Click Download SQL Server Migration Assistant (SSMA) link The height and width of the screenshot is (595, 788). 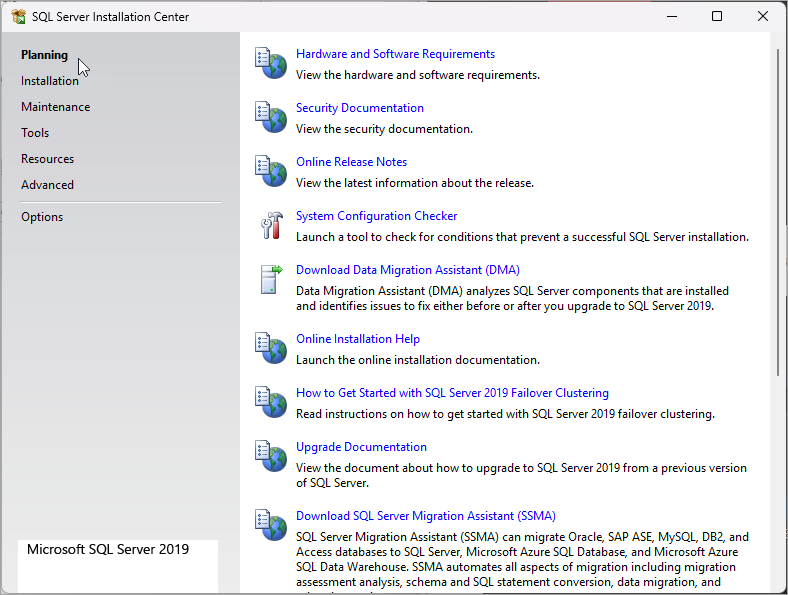tap(426, 516)
